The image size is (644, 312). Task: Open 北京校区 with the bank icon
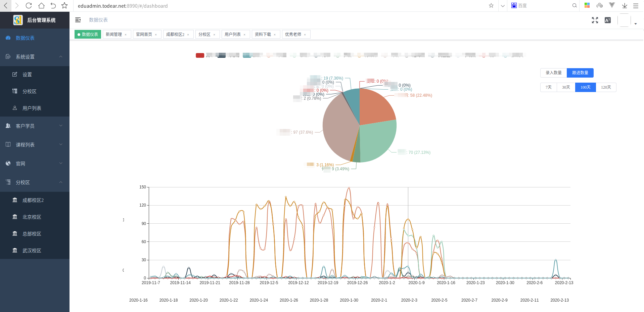point(35,217)
